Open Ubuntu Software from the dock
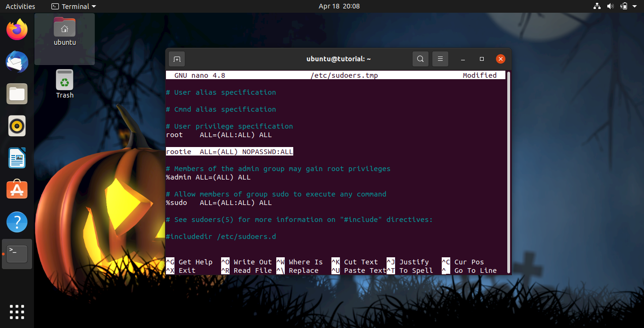Image resolution: width=644 pixels, height=328 pixels. coord(17,189)
